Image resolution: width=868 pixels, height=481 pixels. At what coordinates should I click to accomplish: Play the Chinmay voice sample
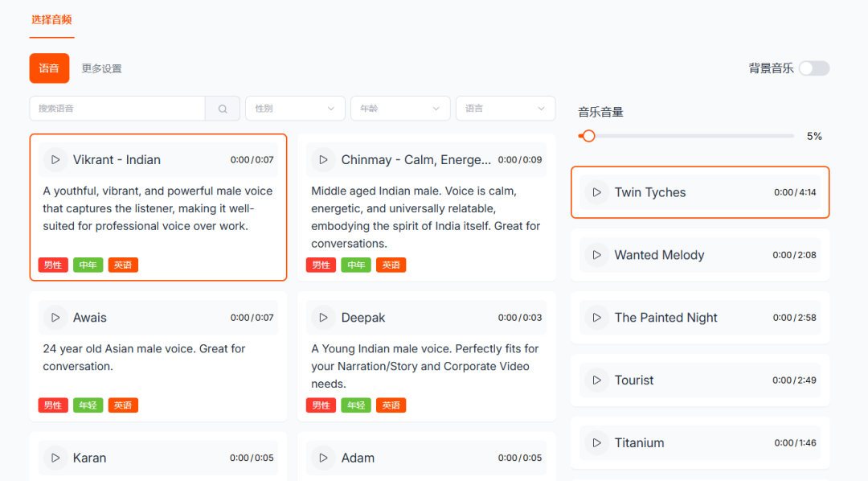pyautogui.click(x=323, y=159)
